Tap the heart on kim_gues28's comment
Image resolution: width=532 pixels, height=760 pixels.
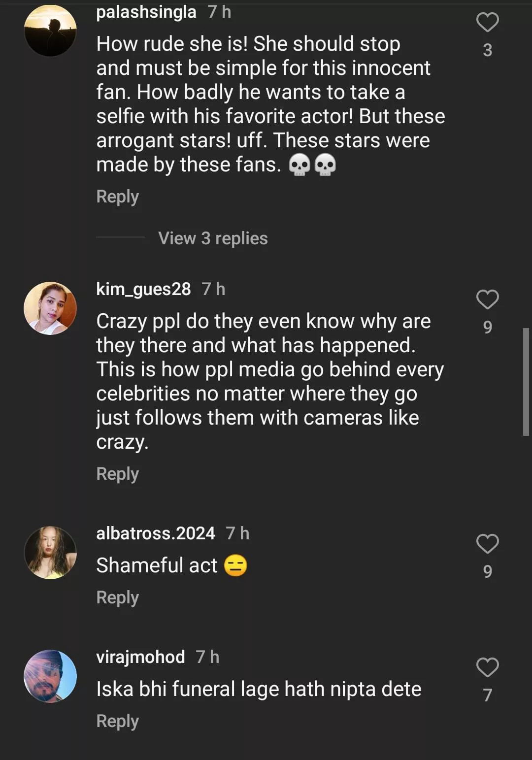coord(487,299)
